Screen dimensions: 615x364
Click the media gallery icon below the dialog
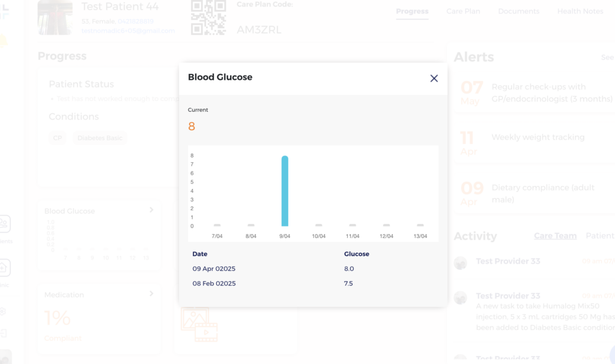[x=199, y=324]
